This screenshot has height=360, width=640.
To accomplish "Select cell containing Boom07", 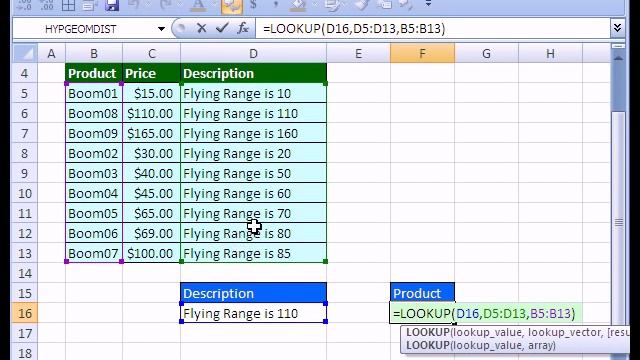I will click(94, 253).
